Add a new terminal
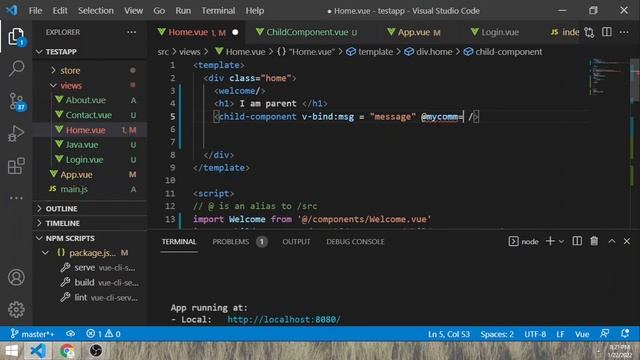Image resolution: width=640 pixels, height=360 pixels. pyautogui.click(x=550, y=241)
